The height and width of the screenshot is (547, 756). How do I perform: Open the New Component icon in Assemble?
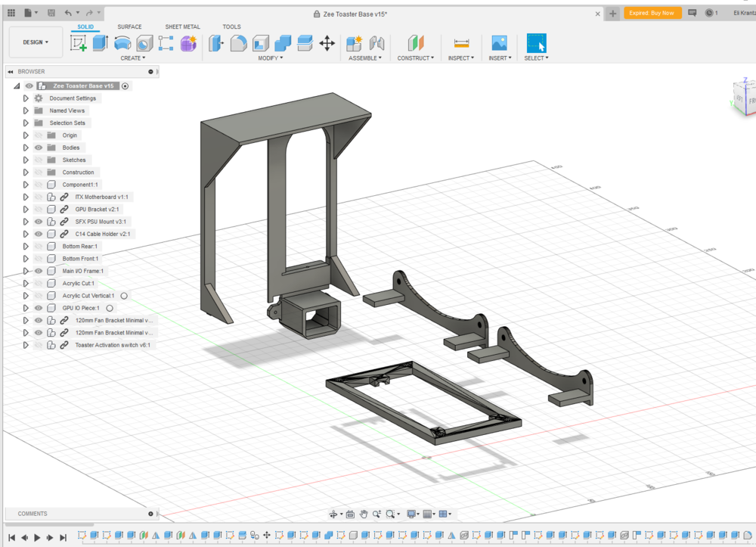point(354,43)
